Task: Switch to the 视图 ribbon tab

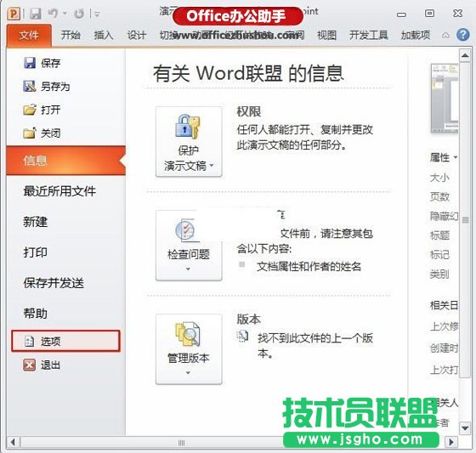Action: coord(326,35)
